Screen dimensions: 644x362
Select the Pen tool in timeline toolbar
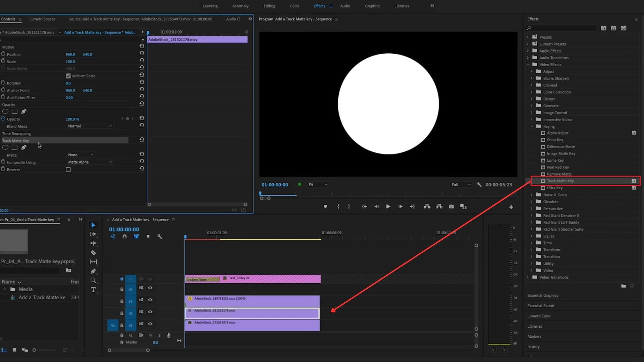pyautogui.click(x=94, y=271)
